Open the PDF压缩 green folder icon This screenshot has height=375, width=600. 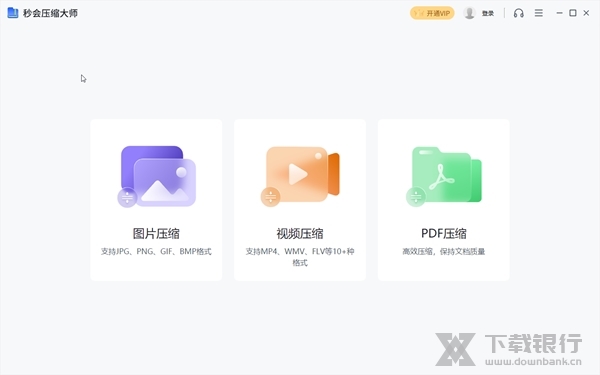click(444, 176)
